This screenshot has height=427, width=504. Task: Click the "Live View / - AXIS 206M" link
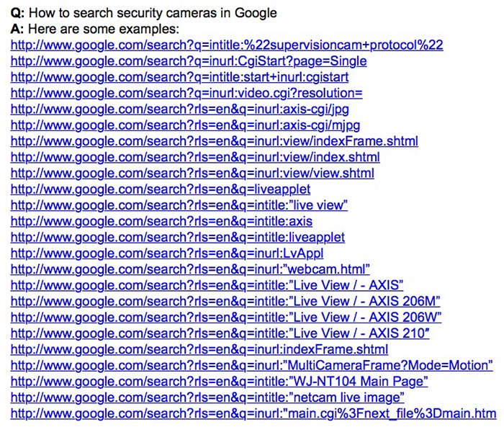coord(225,301)
